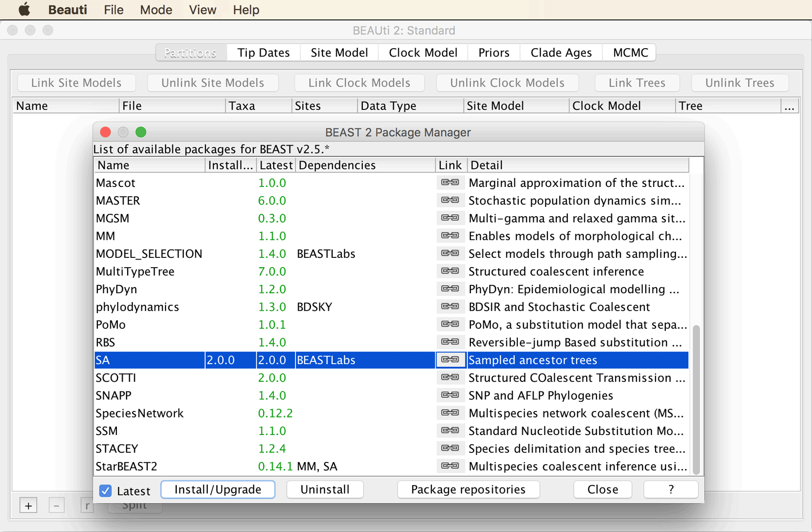This screenshot has height=532, width=812.
Task: Open the link icon for Mascot package
Action: click(450, 183)
